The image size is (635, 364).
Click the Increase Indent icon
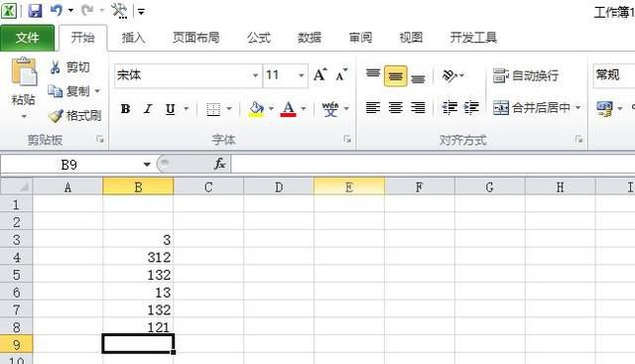[x=471, y=108]
